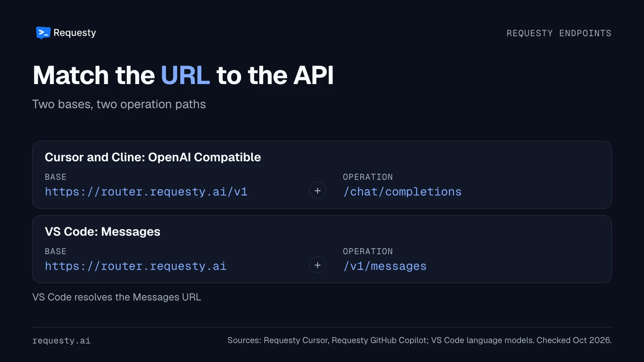Select the /v1/messages operation path
Viewport: 644px width, 362px height.
385,266
